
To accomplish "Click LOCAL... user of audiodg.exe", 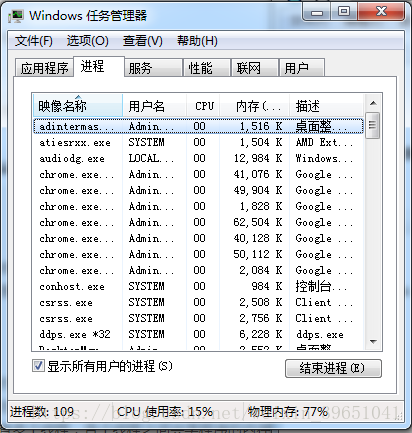I will pos(151,158).
